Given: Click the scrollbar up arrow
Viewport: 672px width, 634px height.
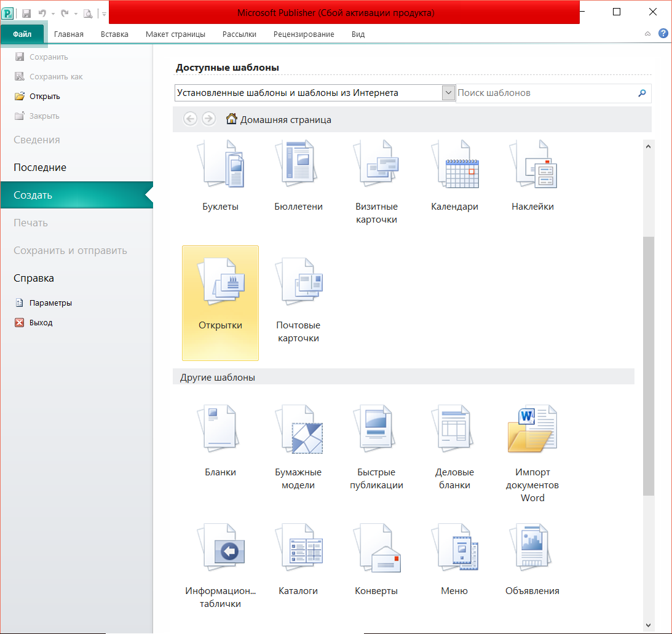Looking at the screenshot, I should point(649,146).
